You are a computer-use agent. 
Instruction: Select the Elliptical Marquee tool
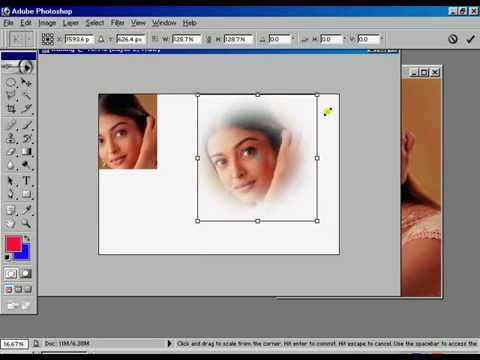tap(11, 82)
